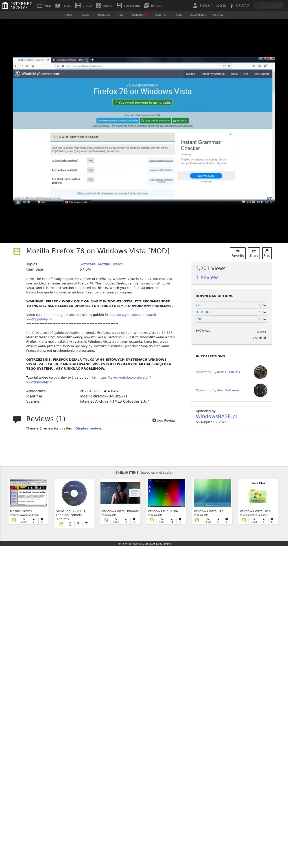This screenshot has height=868, width=288.
Task: Open the Audio section icon
Action: pos(98,6)
